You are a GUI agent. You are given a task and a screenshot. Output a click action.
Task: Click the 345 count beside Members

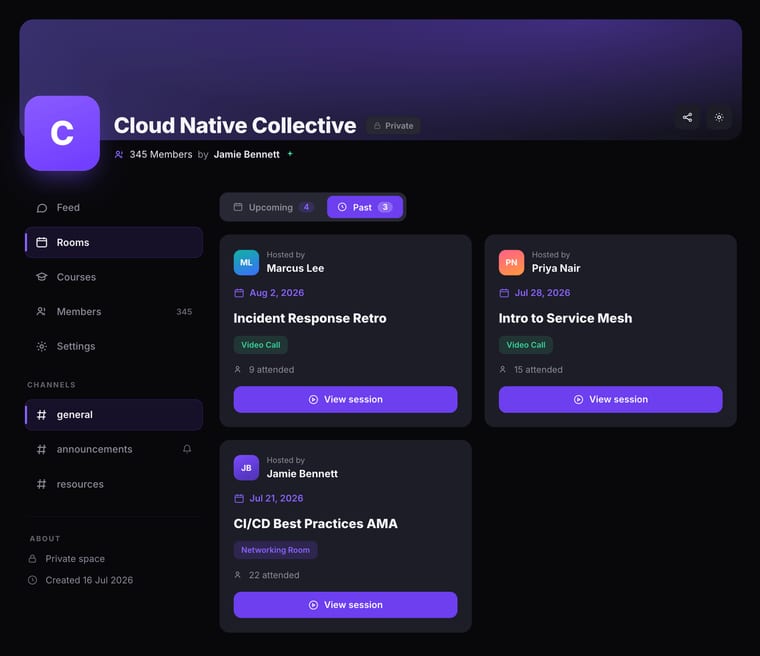coord(184,312)
